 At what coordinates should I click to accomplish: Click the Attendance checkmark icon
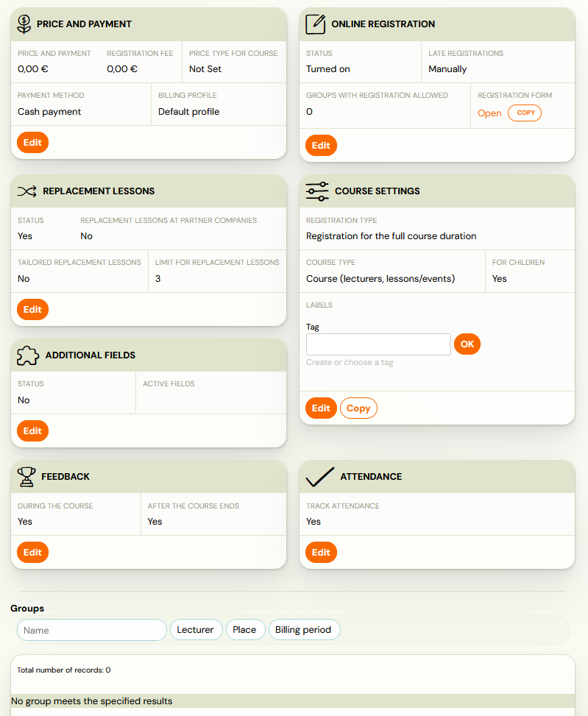[320, 477]
